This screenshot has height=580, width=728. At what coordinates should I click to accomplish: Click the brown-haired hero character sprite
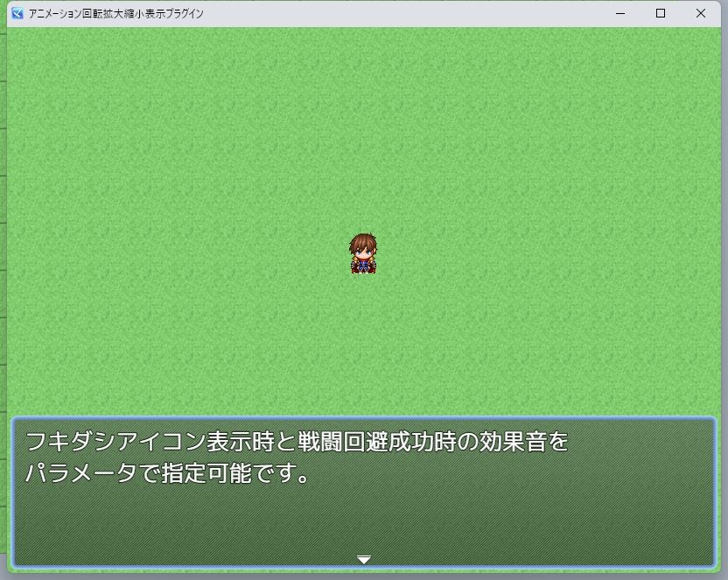click(363, 255)
